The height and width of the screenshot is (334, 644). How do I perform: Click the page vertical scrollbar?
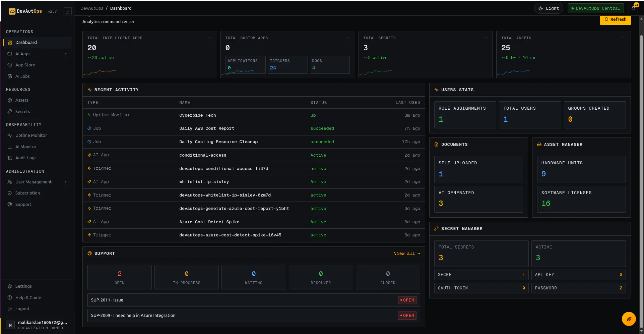(x=641, y=181)
